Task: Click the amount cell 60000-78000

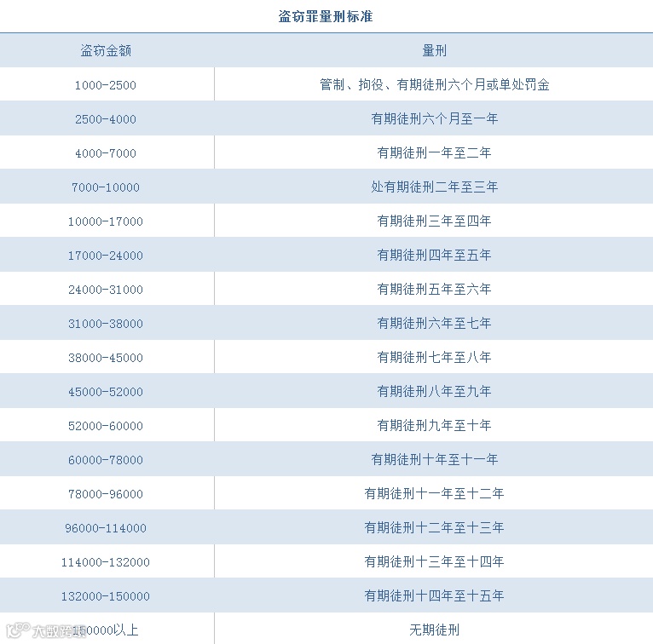Action: click(106, 460)
